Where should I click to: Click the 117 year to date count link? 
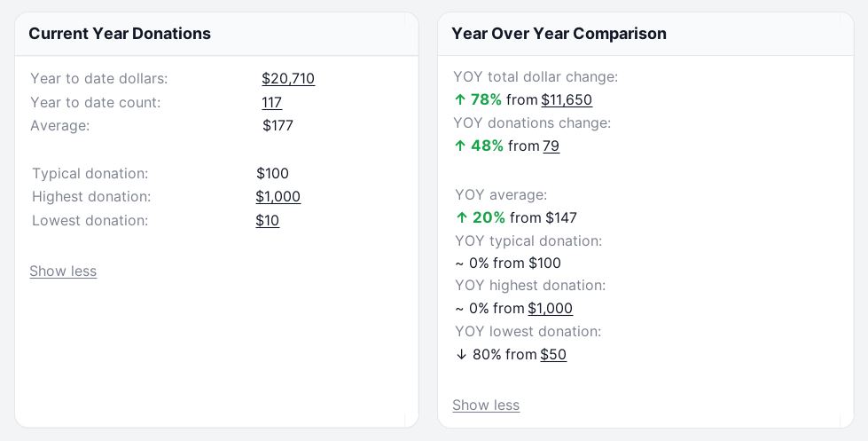tap(271, 103)
